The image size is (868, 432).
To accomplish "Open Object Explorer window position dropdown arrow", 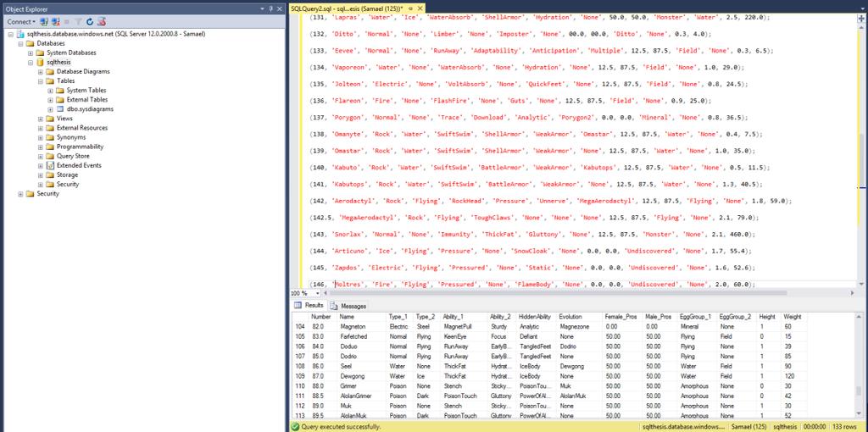I will (263, 8).
